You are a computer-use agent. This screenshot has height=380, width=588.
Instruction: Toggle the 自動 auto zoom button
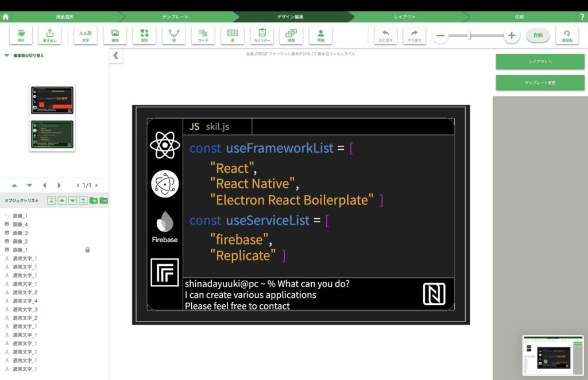pos(537,36)
